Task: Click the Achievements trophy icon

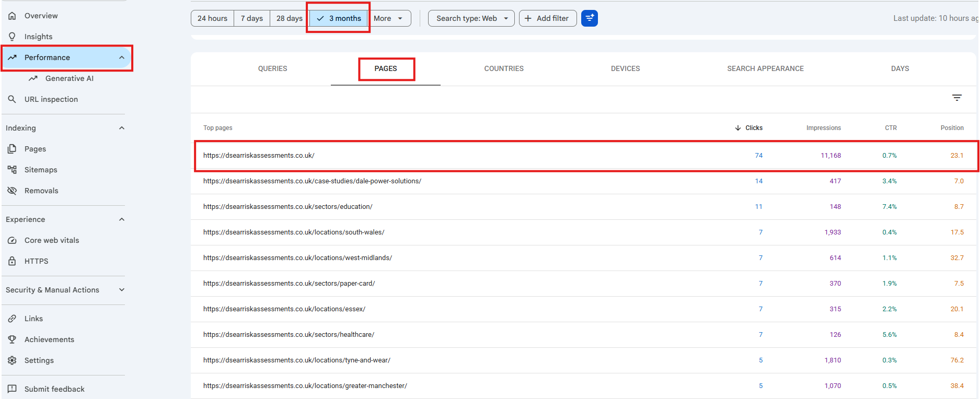Action: tap(12, 339)
